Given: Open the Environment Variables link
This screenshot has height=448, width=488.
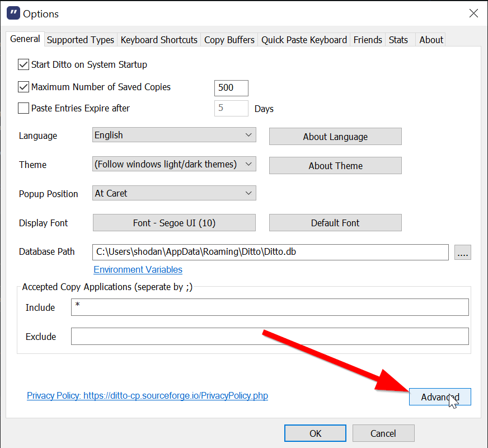Looking at the screenshot, I should click(x=138, y=269).
